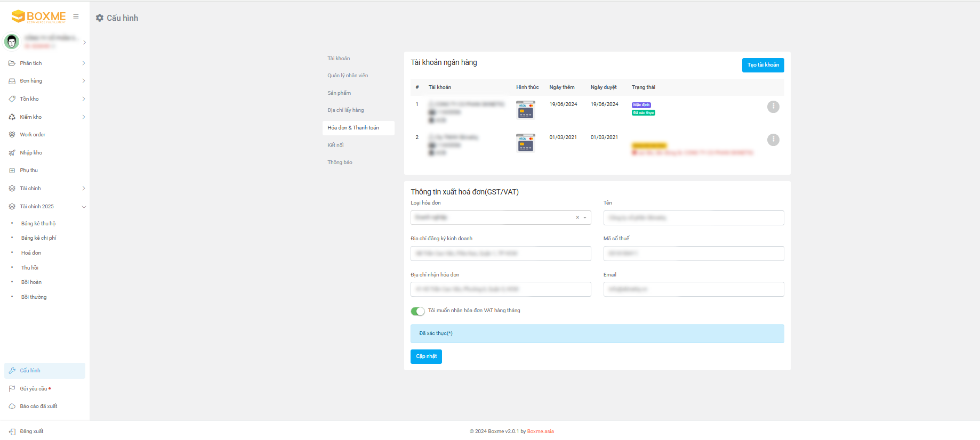Click the Gửi yêu cầu flag icon

[12, 389]
